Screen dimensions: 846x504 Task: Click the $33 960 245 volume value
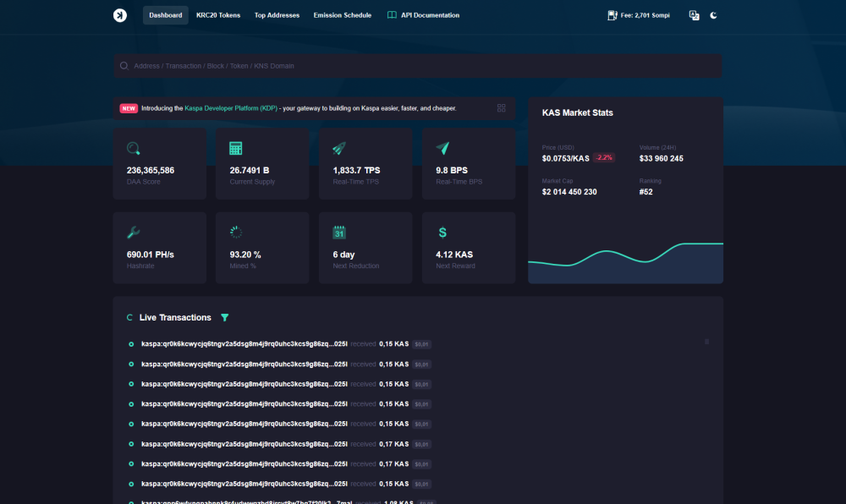(x=661, y=158)
